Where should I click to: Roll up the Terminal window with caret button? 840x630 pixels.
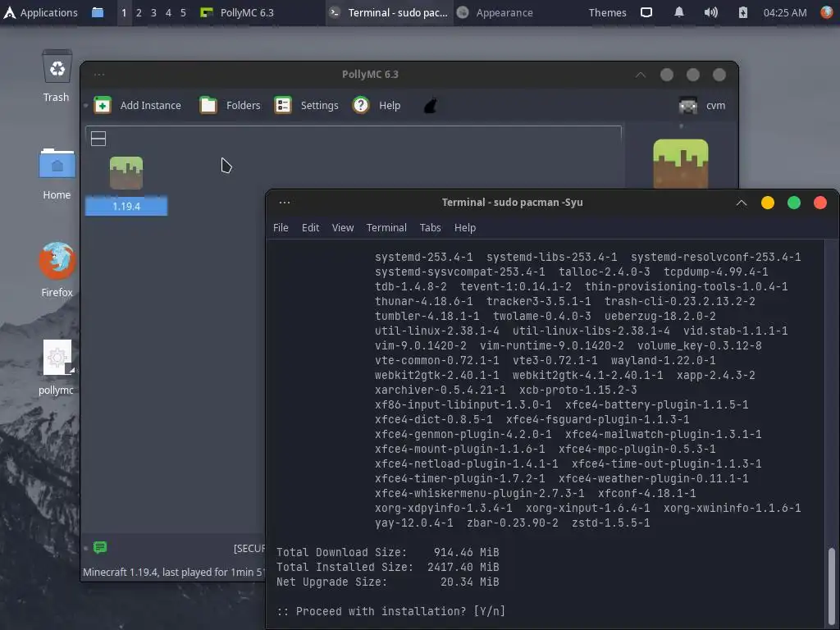pos(742,203)
